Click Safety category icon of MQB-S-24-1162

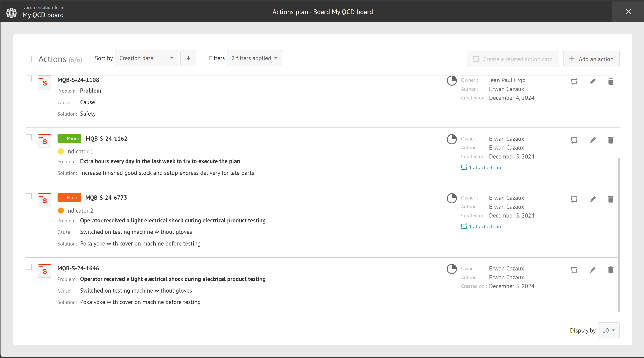click(x=45, y=141)
